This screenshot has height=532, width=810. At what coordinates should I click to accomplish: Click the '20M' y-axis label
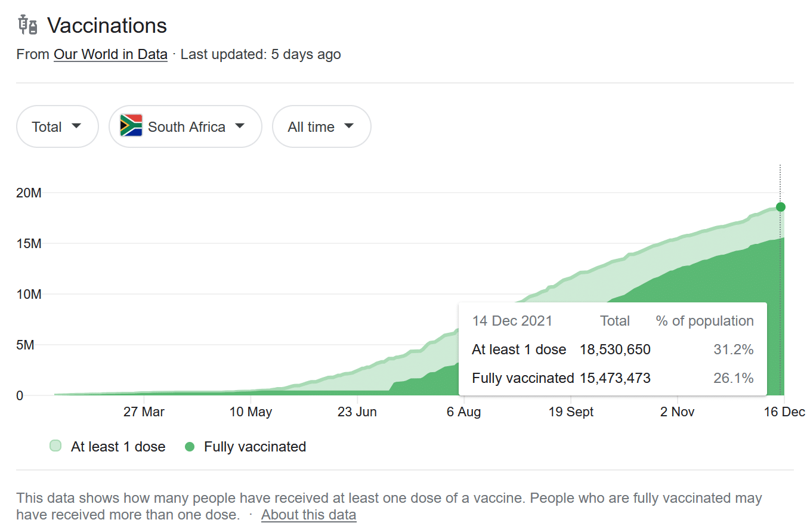click(x=29, y=193)
